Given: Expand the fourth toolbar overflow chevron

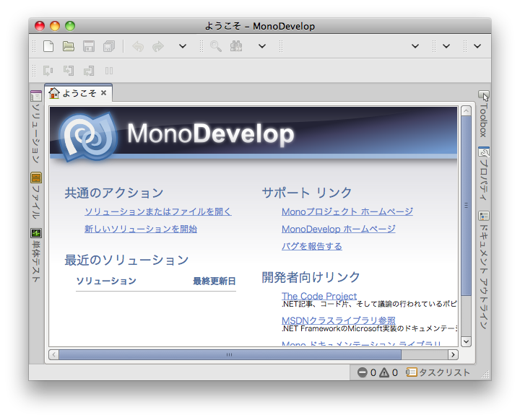Looking at the screenshot, I should (x=446, y=46).
